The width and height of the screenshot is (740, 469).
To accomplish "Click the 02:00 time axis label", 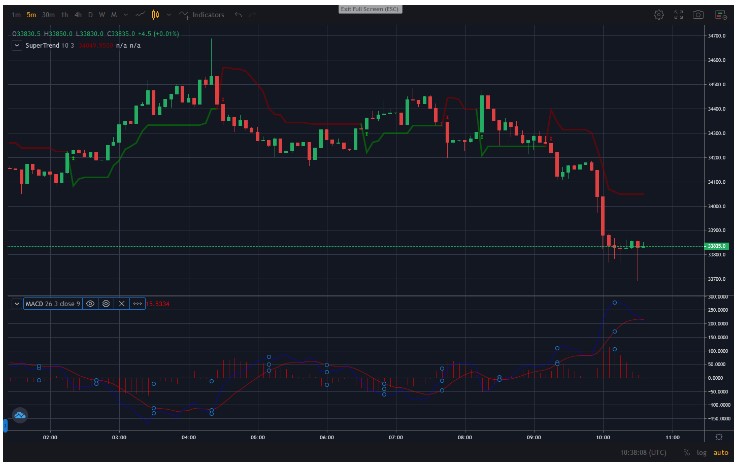I will pyautogui.click(x=50, y=437).
